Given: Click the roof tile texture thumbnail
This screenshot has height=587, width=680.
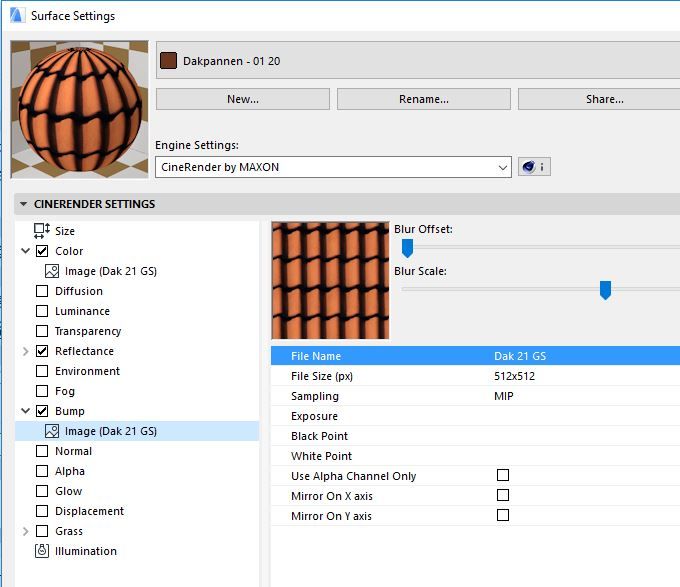Looking at the screenshot, I should pyautogui.click(x=330, y=280).
